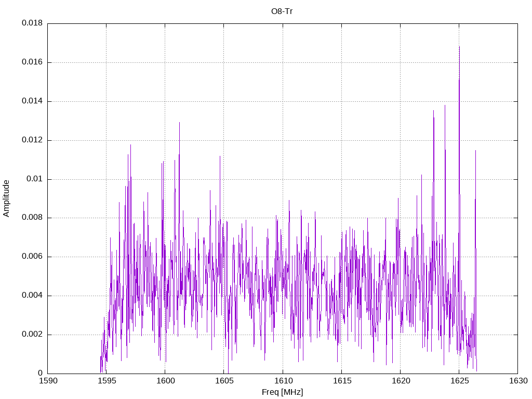Click the Amplitude y-axis label
The height and width of the screenshot is (399, 532).
pyautogui.click(x=6, y=198)
